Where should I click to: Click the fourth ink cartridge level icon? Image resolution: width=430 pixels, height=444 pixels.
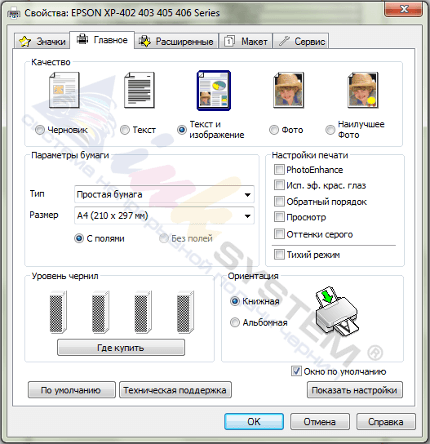(x=185, y=312)
